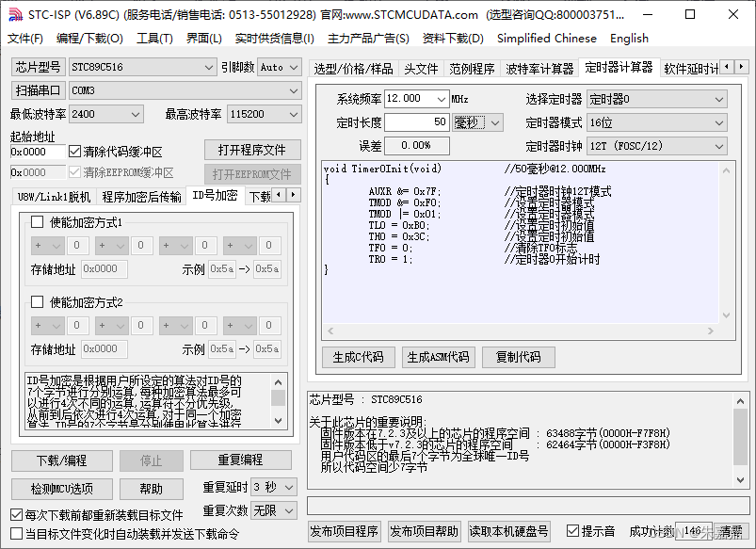The image size is (756, 549).
Task: Open 工具(T) menu
Action: [154, 38]
